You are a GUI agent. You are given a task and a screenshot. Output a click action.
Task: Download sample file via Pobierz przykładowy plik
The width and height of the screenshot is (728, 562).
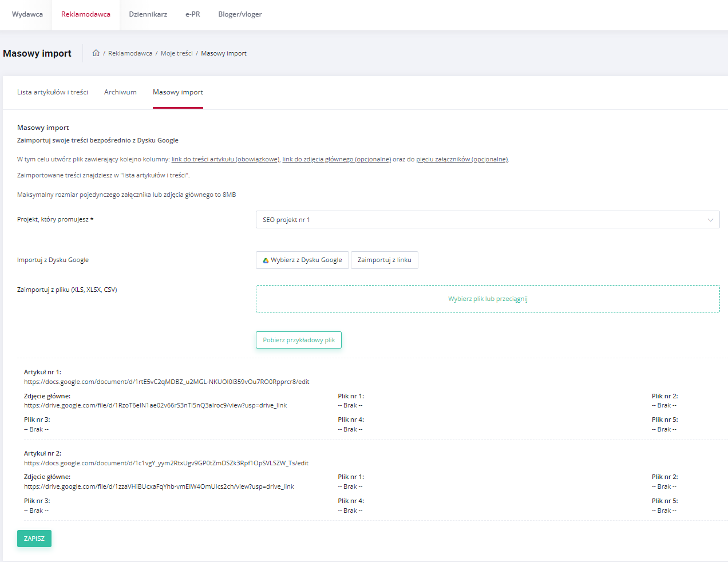click(299, 340)
